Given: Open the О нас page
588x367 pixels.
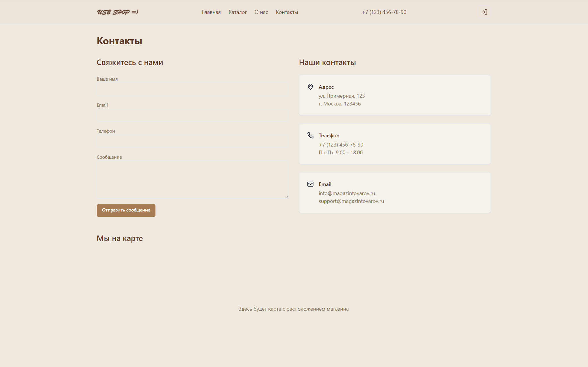Looking at the screenshot, I should [x=261, y=12].
